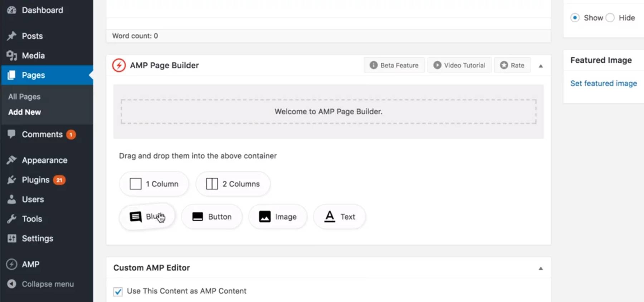Viewport: 644px width, 302px height.
Task: Click the 2 Columns split icon
Action: pos(212,184)
